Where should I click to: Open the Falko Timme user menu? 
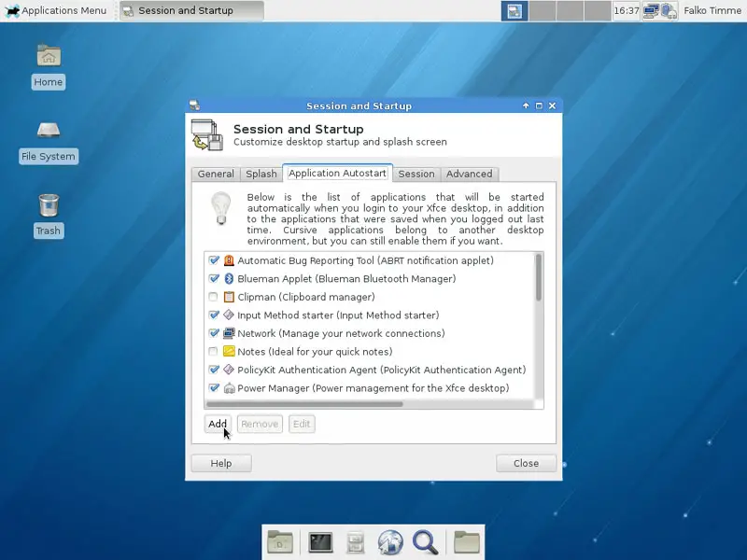click(x=712, y=10)
